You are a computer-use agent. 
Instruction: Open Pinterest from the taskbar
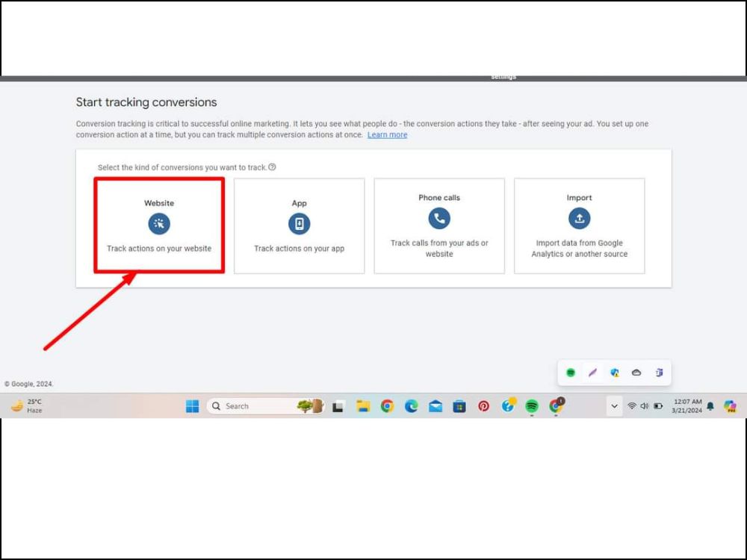click(483, 406)
